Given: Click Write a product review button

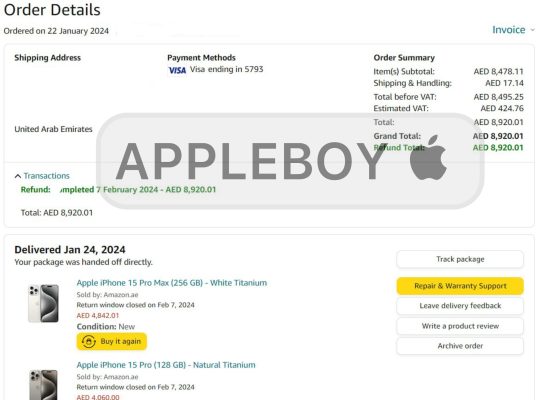Looking at the screenshot, I should (460, 326).
